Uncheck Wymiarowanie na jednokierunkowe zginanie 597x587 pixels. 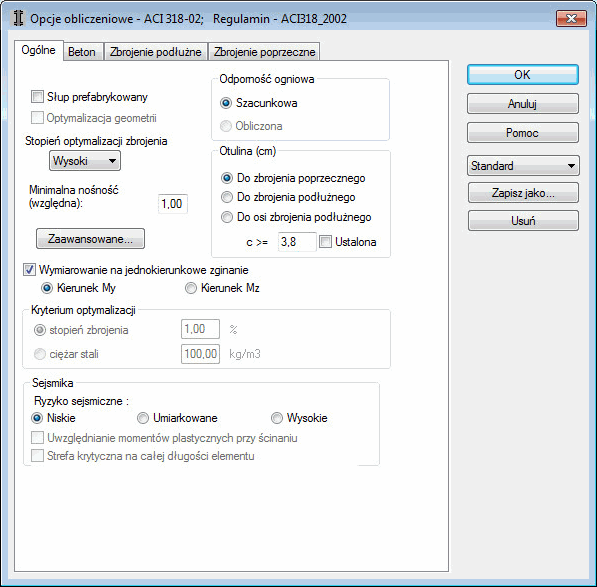pos(29,270)
